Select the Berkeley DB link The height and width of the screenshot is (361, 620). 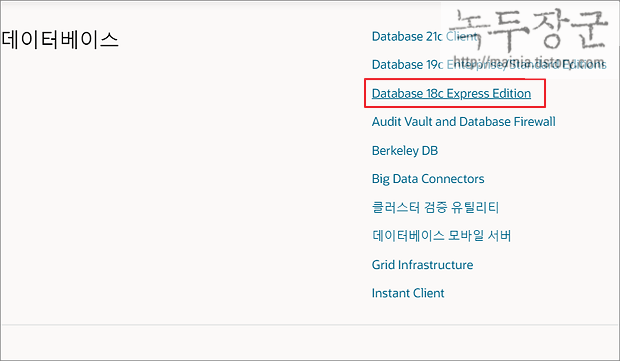pos(405,151)
